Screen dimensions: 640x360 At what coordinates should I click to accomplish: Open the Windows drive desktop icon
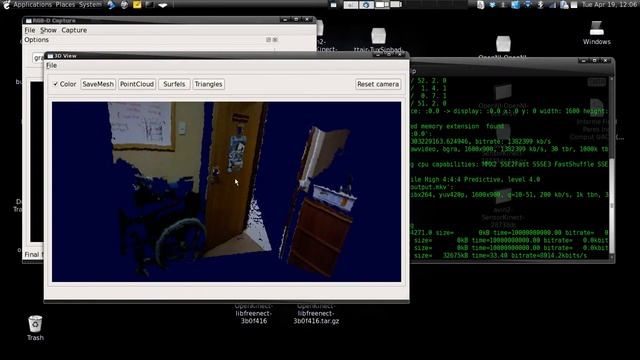[596, 28]
